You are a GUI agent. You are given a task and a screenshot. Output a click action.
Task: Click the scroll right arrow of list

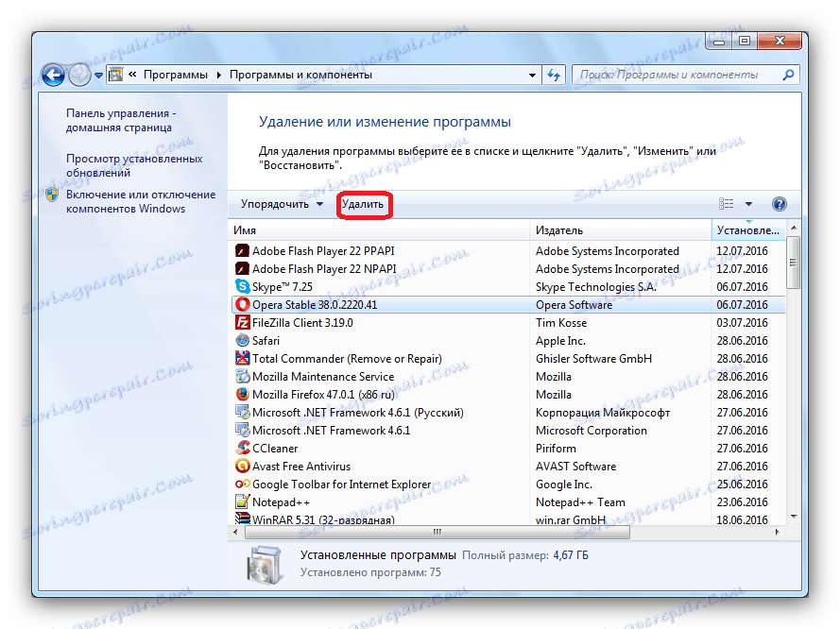[777, 532]
